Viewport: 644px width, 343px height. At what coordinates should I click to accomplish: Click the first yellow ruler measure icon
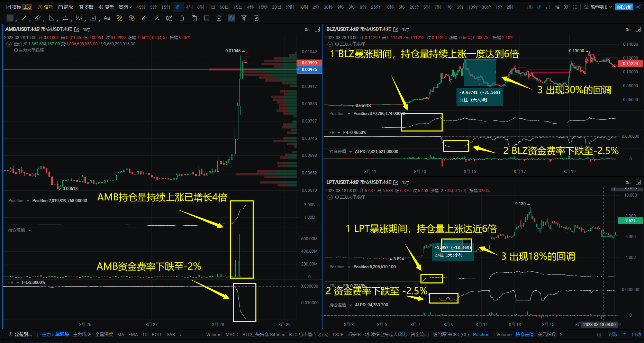tap(119, 18)
